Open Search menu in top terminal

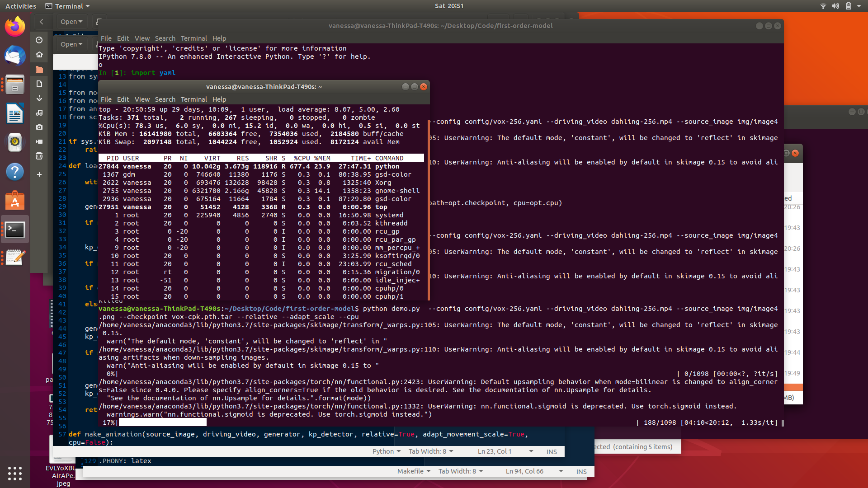click(x=165, y=38)
